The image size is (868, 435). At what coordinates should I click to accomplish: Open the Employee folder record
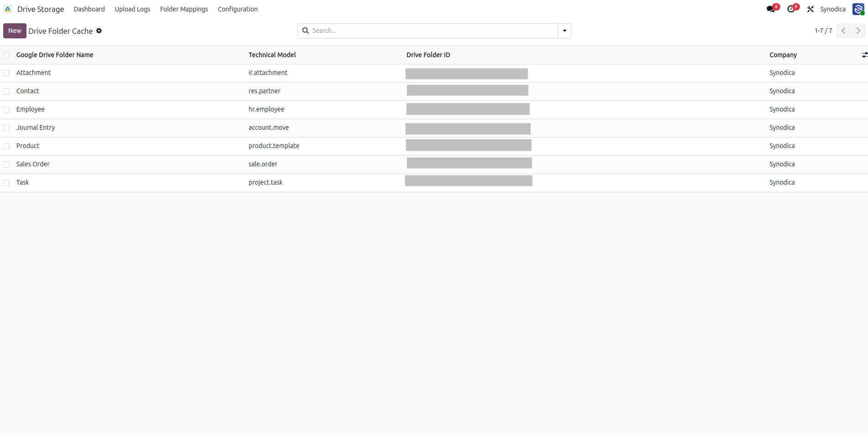point(31,109)
